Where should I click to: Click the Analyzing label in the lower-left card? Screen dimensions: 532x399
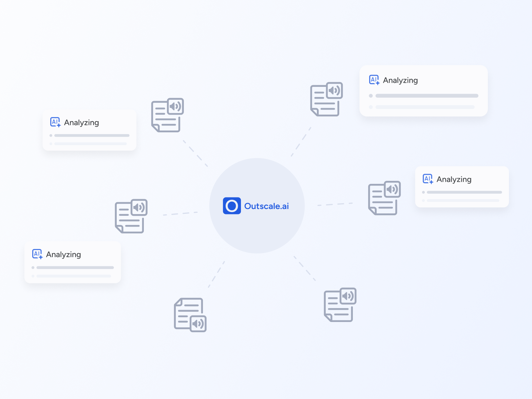point(63,254)
